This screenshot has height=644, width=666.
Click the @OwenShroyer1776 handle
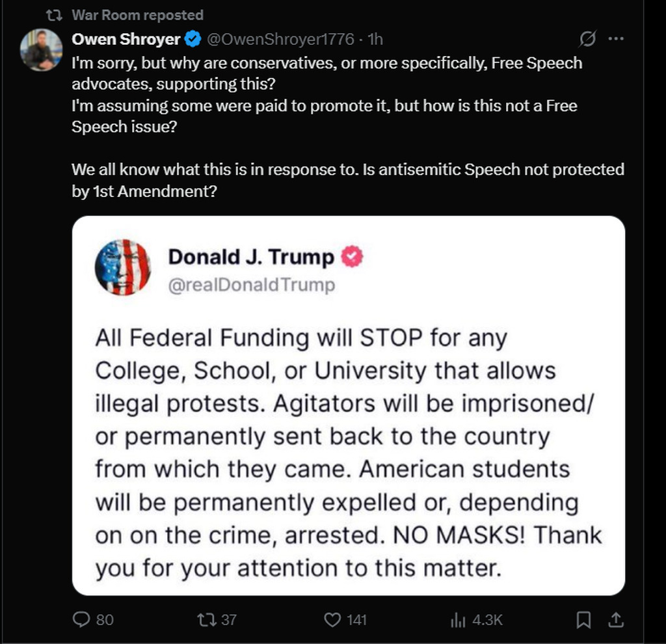(281, 40)
